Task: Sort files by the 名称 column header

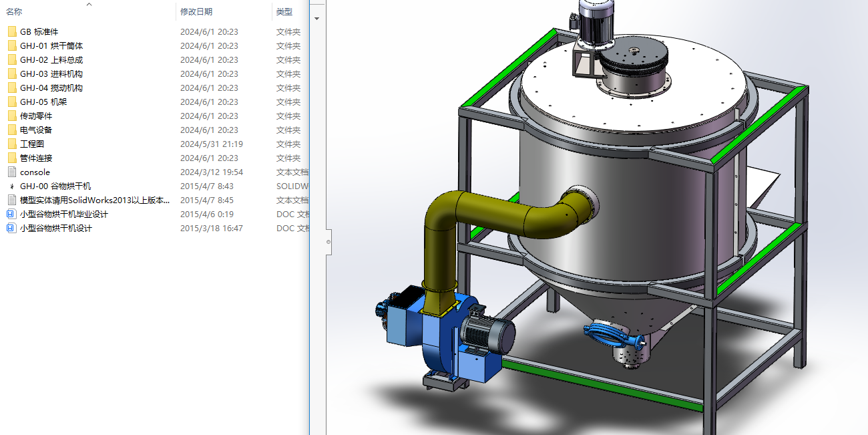Action: pos(14,12)
